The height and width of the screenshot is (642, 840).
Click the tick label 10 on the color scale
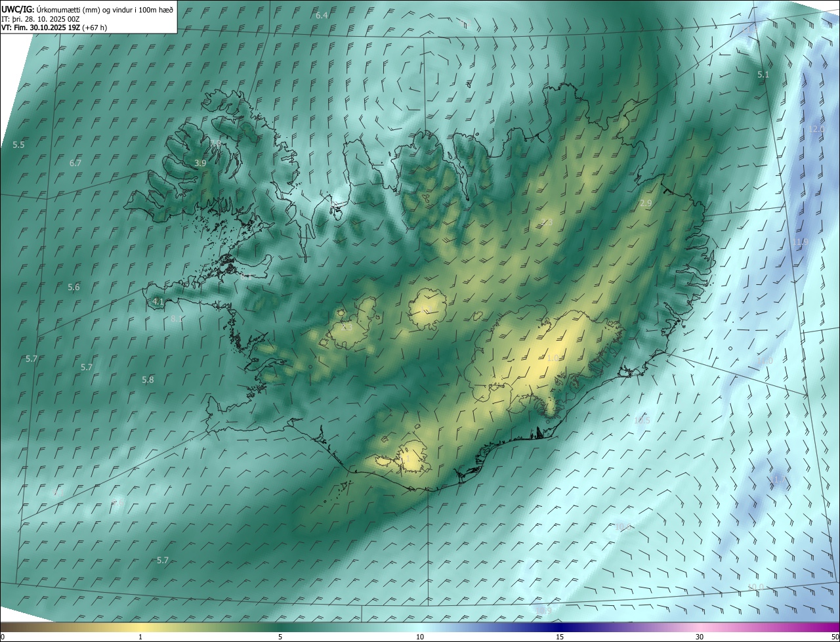[x=420, y=637]
